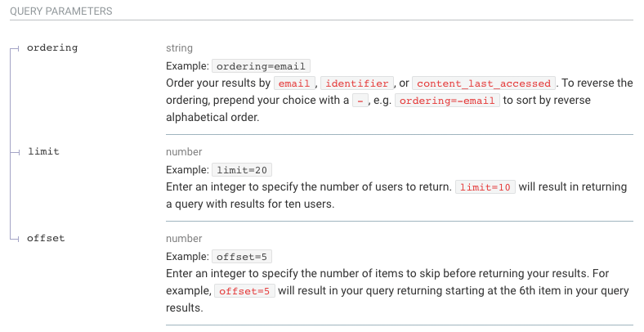
Task: Click the tree branch marker beside limit
Action: coord(15,152)
